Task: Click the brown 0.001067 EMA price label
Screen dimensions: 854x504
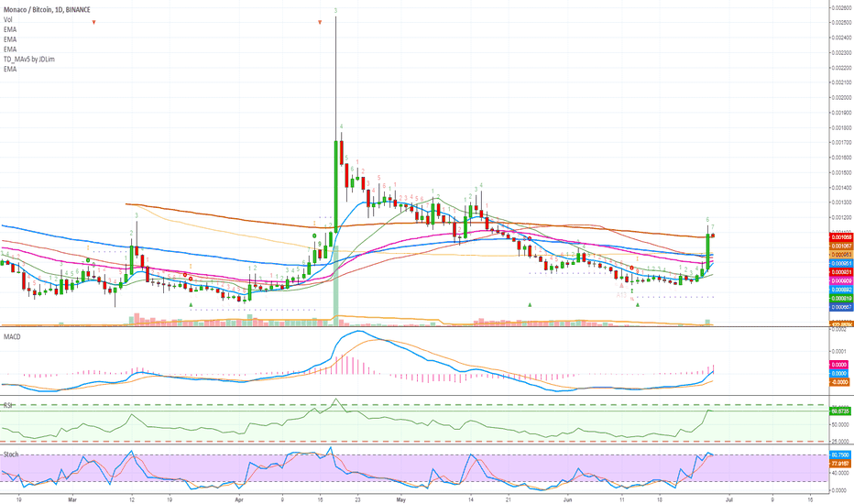Action: click(x=840, y=246)
